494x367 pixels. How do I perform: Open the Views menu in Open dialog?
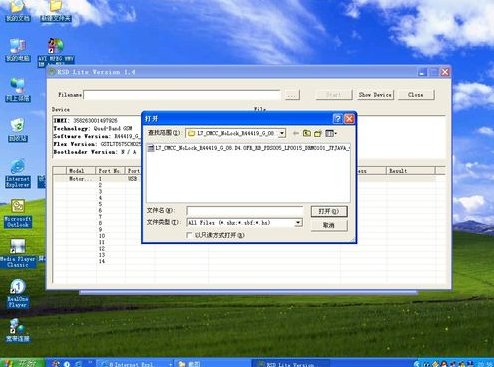[331, 133]
